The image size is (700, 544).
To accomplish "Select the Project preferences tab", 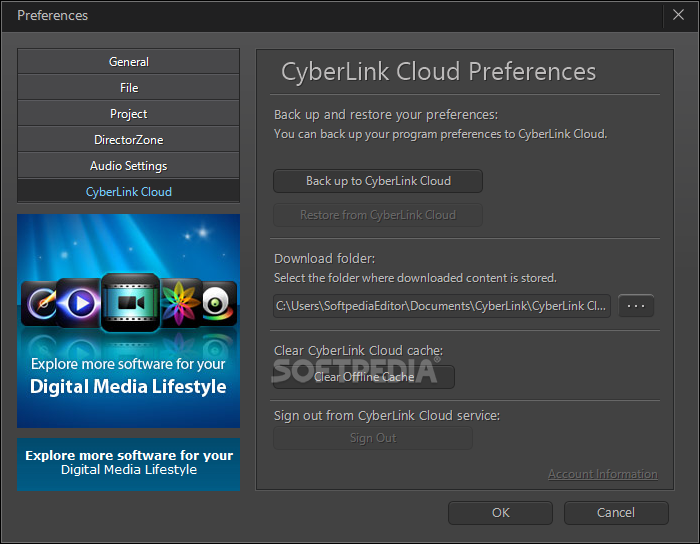I will point(129,113).
